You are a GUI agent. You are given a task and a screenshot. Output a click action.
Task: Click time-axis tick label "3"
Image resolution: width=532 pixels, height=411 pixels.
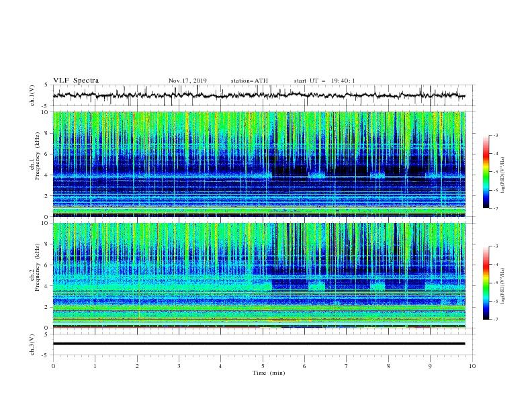[179, 366]
